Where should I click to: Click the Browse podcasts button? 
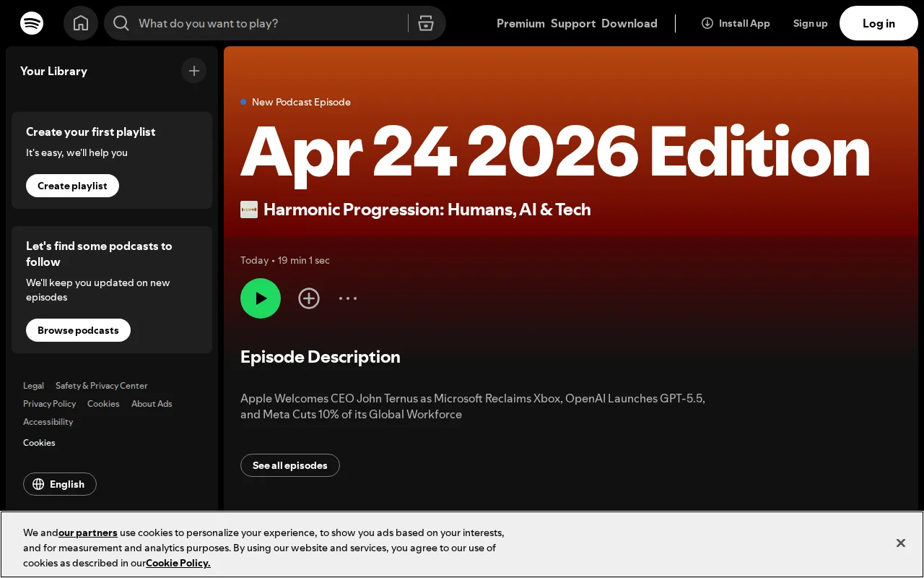click(x=78, y=330)
